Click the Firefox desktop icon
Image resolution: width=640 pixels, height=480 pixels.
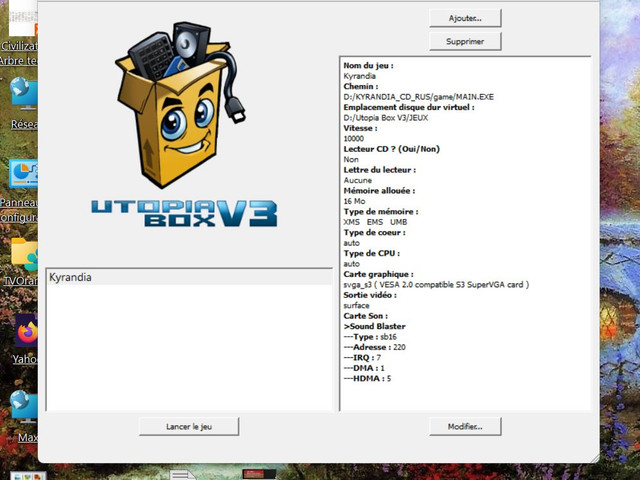27,331
